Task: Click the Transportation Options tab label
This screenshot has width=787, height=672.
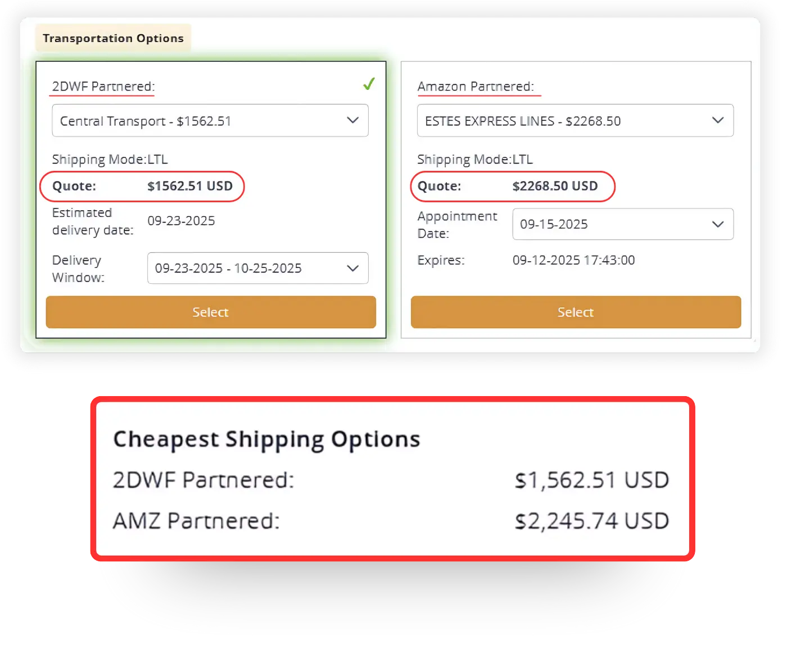Action: [113, 38]
